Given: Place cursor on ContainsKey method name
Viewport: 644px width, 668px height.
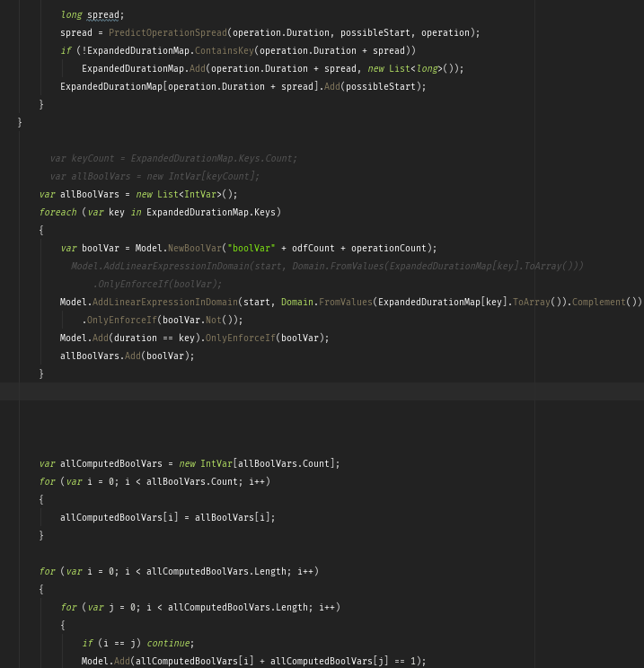Looking at the screenshot, I should coord(225,50).
